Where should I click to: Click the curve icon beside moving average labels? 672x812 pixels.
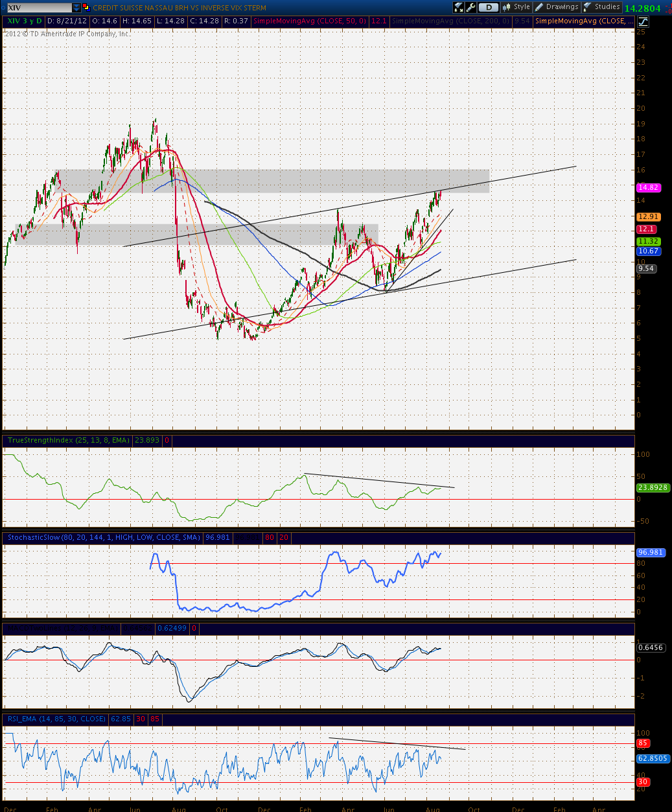click(643, 21)
